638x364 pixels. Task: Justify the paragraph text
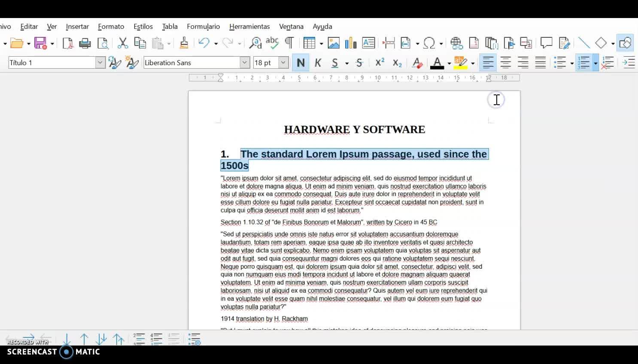540,63
